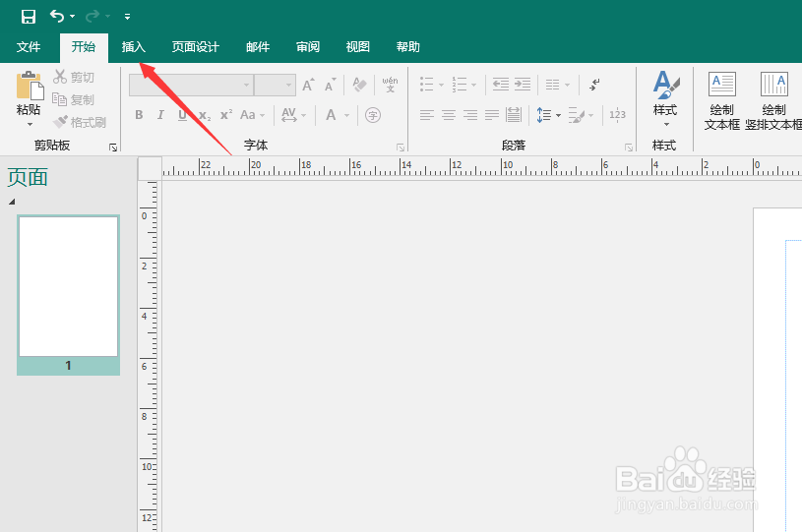Click the numbered list icon
The width and height of the screenshot is (802, 532).
click(x=460, y=85)
